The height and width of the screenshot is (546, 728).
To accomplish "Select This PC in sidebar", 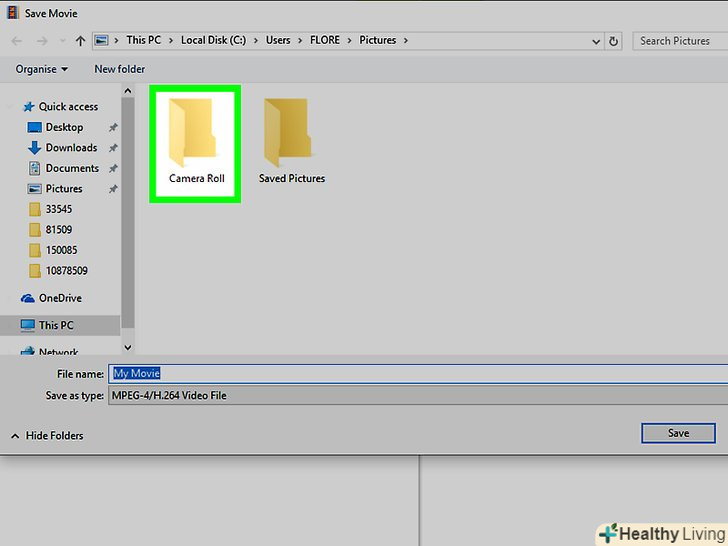I will pyautogui.click(x=55, y=325).
